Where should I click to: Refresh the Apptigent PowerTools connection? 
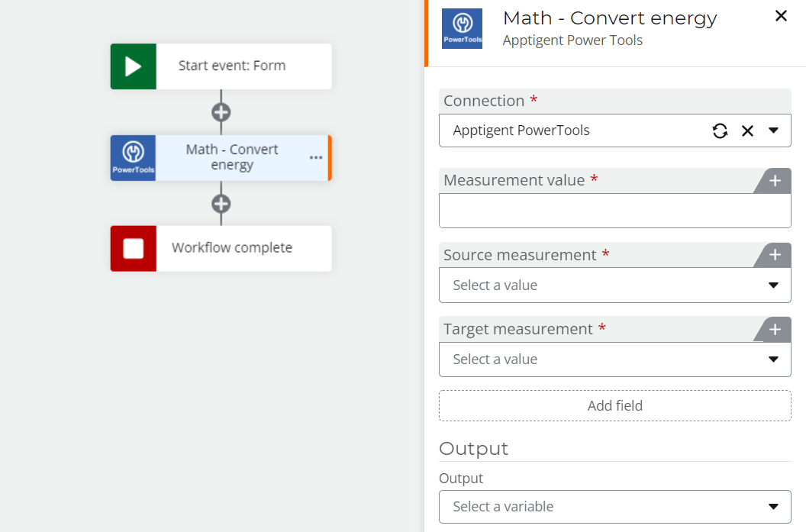pos(720,131)
